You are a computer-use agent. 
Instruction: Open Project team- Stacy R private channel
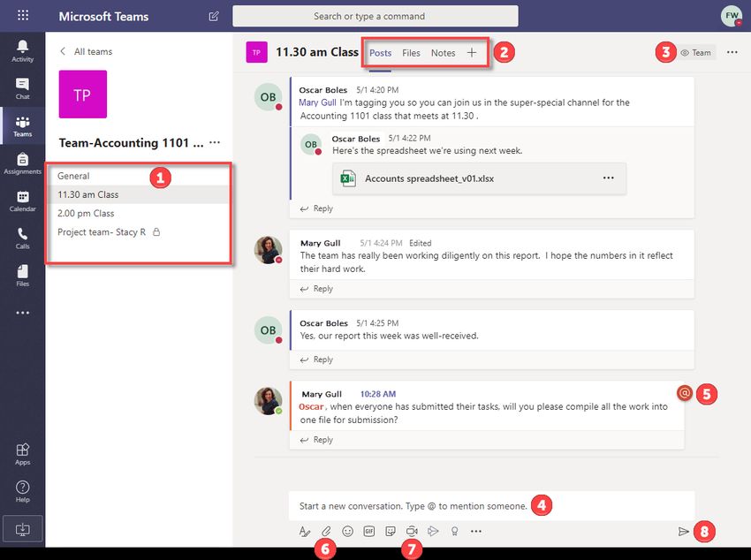(139, 232)
